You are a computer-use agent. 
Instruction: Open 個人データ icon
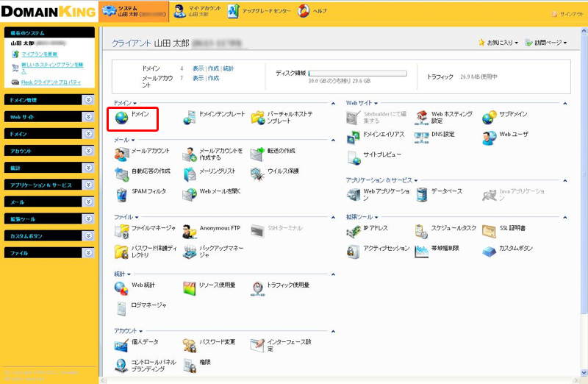click(x=121, y=345)
